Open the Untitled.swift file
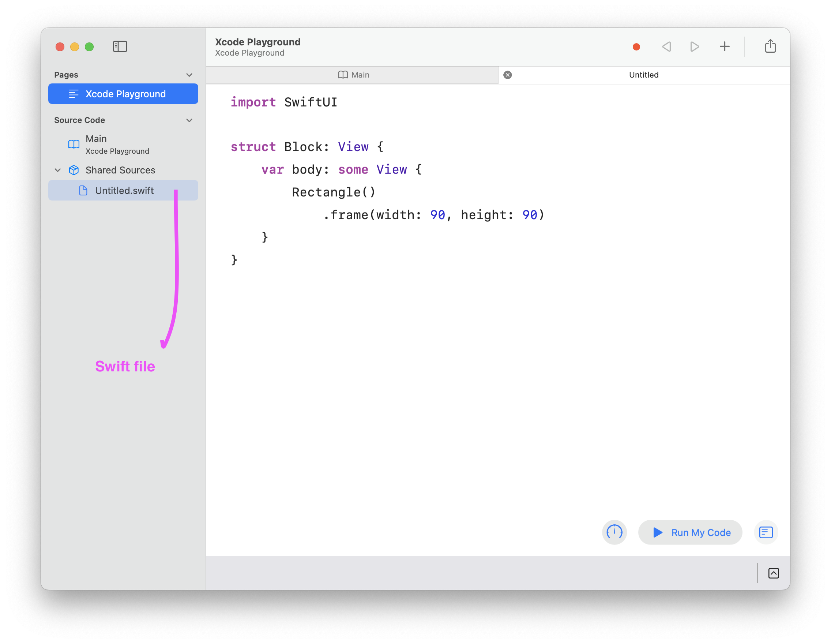The image size is (831, 644). pyautogui.click(x=123, y=190)
